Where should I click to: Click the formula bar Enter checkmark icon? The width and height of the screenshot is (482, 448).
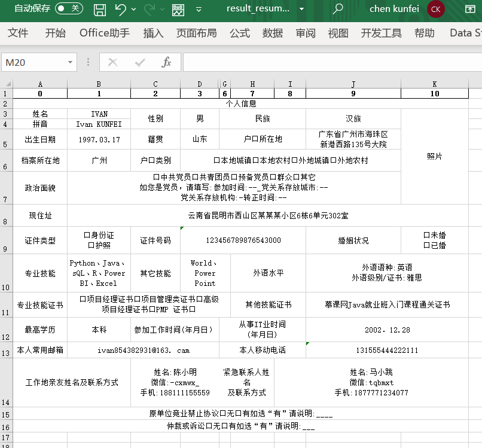(140, 62)
